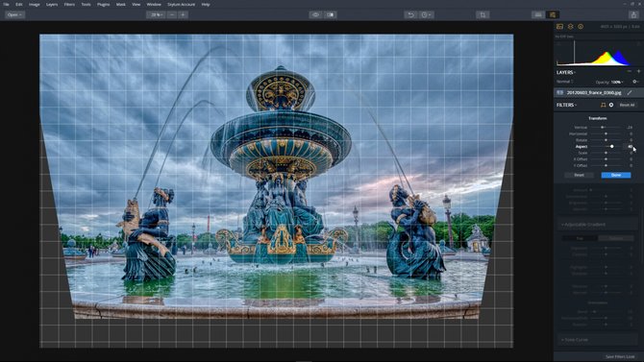644x362 pixels.
Task: Open the Mask menu
Action: click(121, 5)
